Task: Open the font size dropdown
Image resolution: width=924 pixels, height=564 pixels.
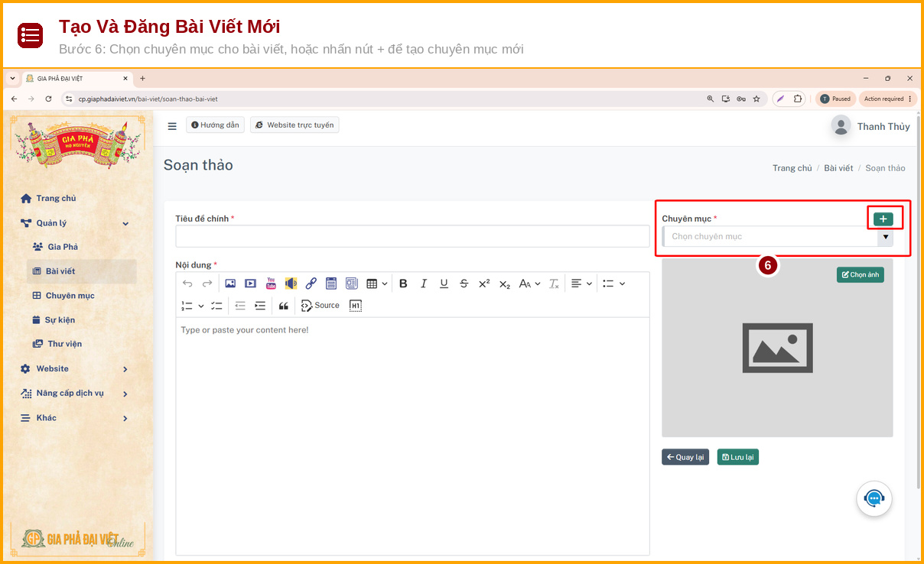Action: (x=529, y=284)
